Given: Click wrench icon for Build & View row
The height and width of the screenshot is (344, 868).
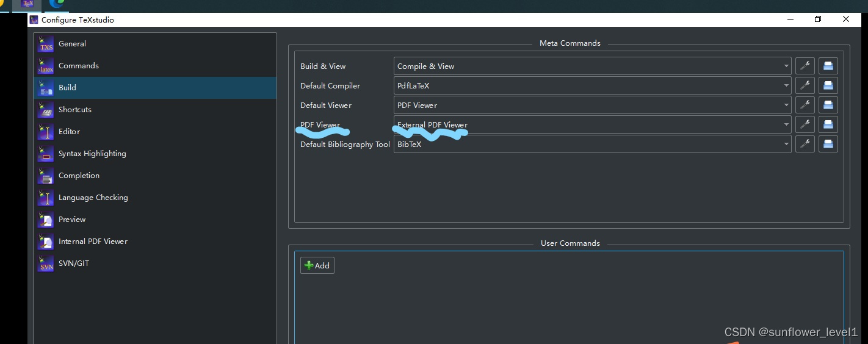Looking at the screenshot, I should [x=805, y=66].
